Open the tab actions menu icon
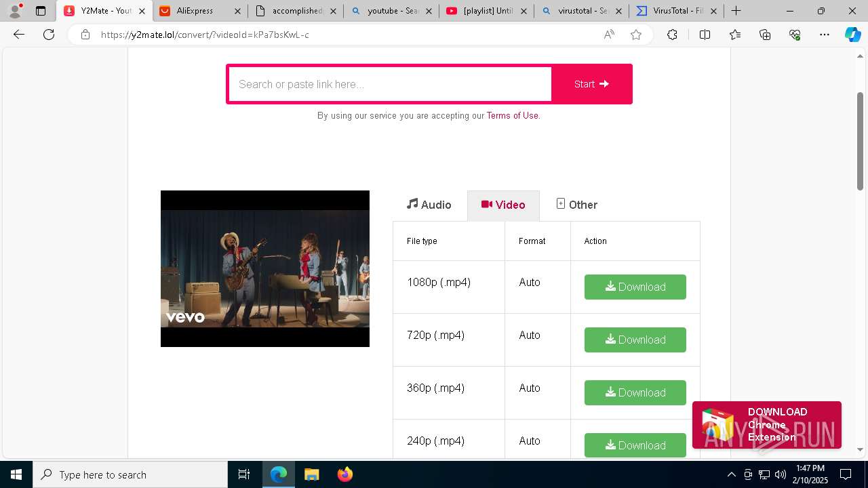The width and height of the screenshot is (868, 488). coord(41,11)
